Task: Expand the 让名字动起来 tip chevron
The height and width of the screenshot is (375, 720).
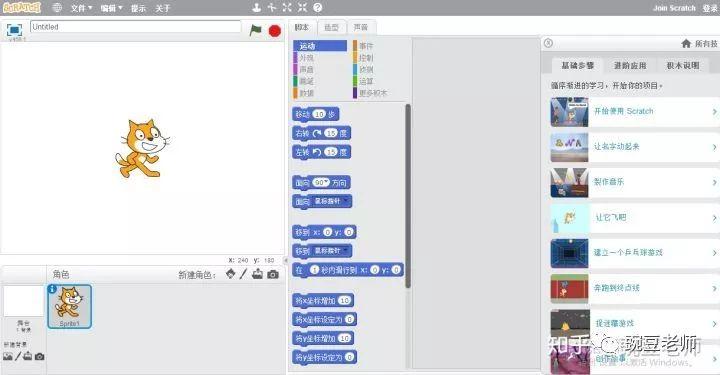Action: (x=714, y=147)
